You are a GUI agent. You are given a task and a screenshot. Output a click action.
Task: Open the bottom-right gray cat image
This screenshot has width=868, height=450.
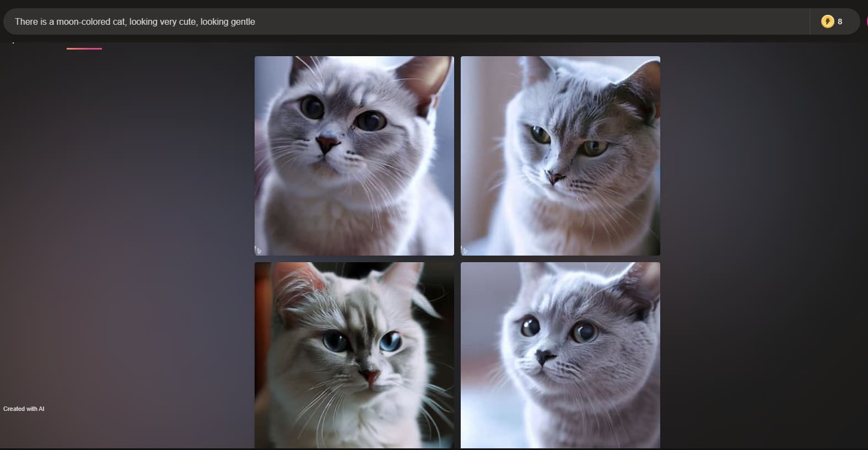click(x=560, y=355)
